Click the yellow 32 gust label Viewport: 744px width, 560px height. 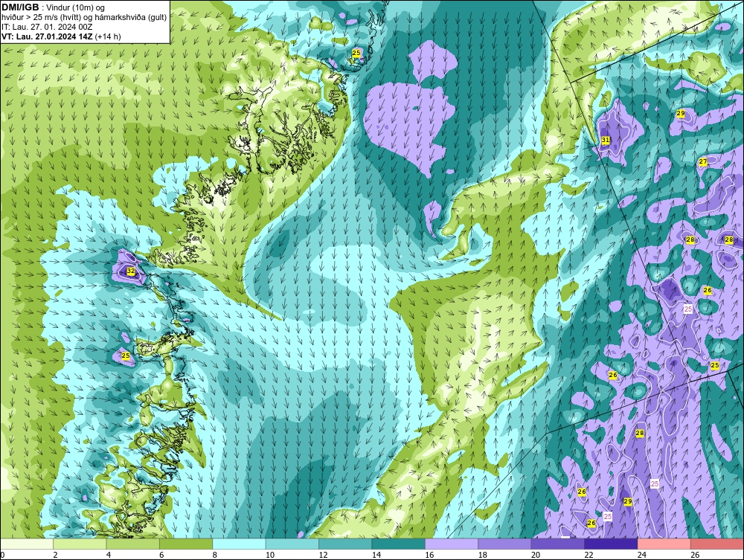pyautogui.click(x=131, y=271)
